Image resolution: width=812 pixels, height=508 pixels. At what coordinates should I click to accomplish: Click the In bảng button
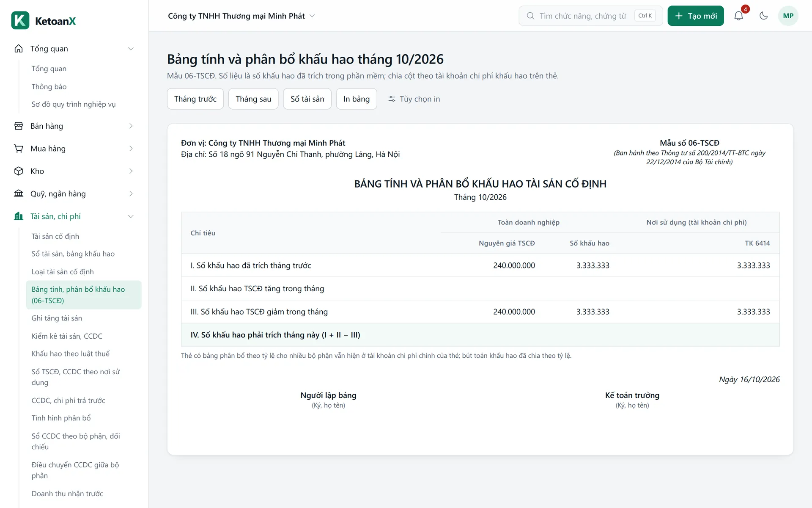click(357, 99)
